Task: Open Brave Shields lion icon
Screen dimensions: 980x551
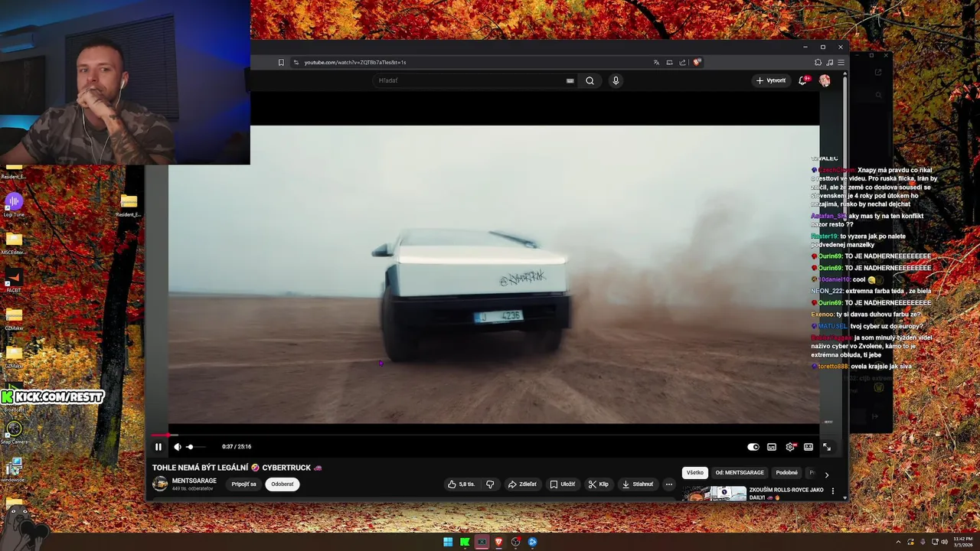Action: pos(697,63)
